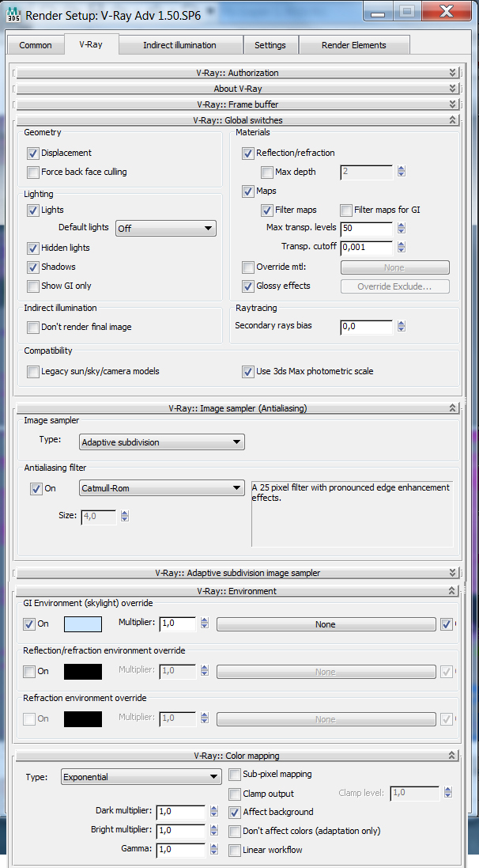This screenshot has width=479, height=868.
Task: Collapse the V-Ray Global switches rollout
Action: click(238, 120)
